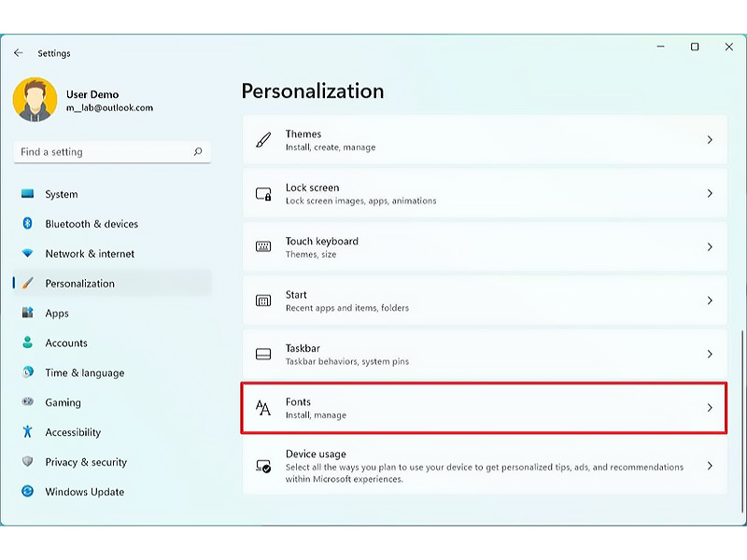Click the Find a setting box
The width and height of the screenshot is (747, 560).
pos(112,152)
